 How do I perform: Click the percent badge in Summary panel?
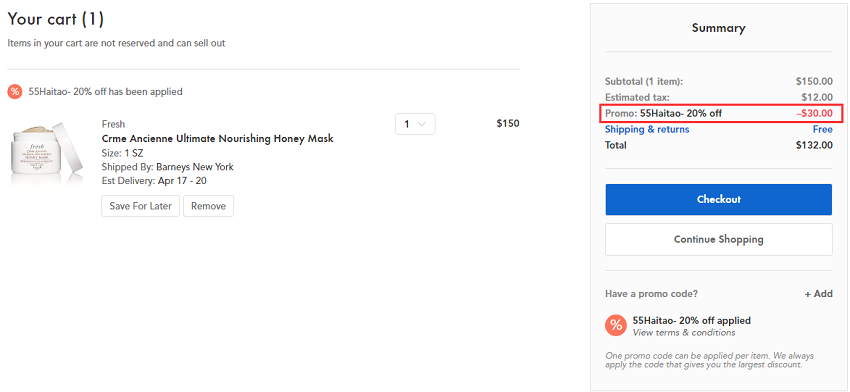(616, 325)
